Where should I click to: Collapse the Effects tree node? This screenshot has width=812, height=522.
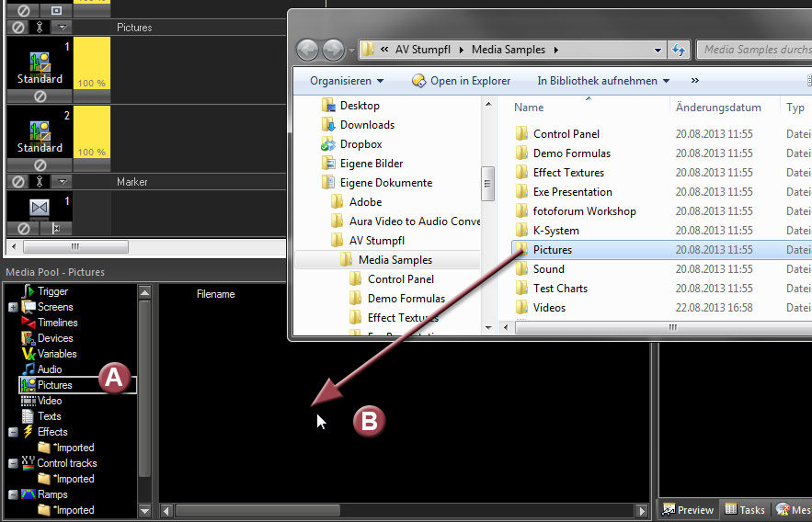click(13, 432)
